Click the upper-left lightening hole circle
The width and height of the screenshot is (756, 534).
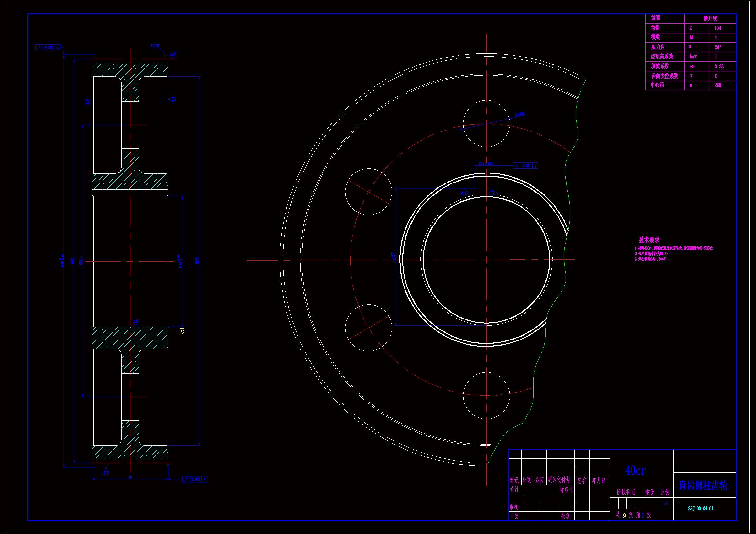click(368, 192)
